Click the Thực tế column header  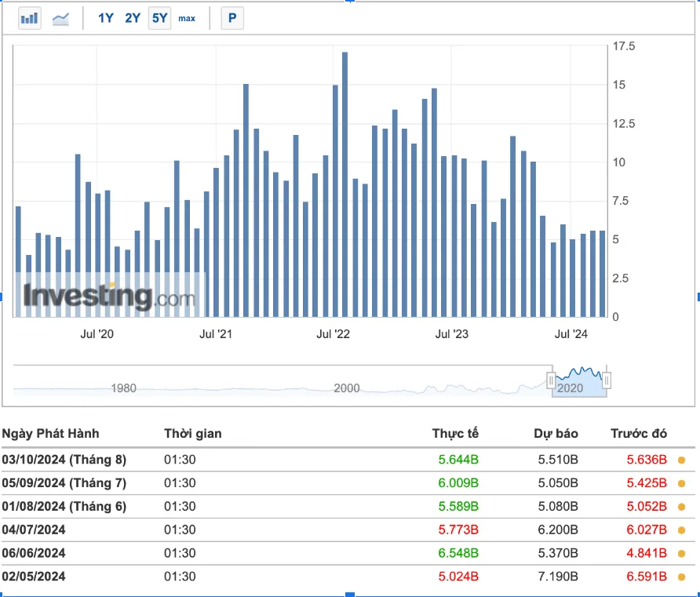point(455,434)
